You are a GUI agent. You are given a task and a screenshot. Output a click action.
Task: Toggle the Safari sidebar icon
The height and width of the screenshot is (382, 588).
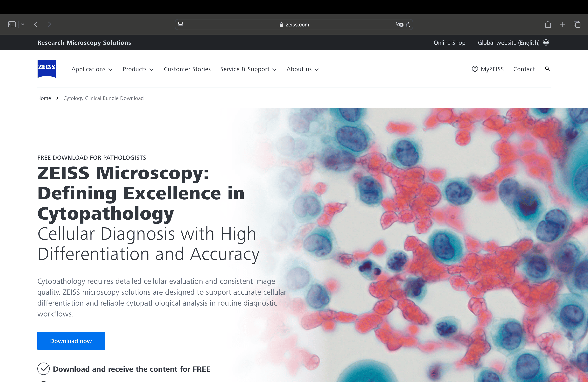pyautogui.click(x=12, y=24)
